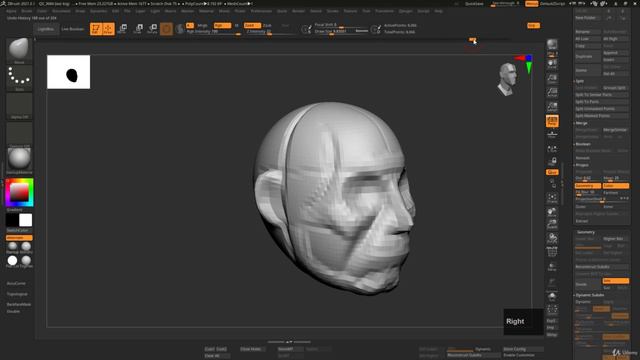Screen dimensions: 640x360
Task: Click the Zoom3D view icon
Action: [x=552, y=224]
